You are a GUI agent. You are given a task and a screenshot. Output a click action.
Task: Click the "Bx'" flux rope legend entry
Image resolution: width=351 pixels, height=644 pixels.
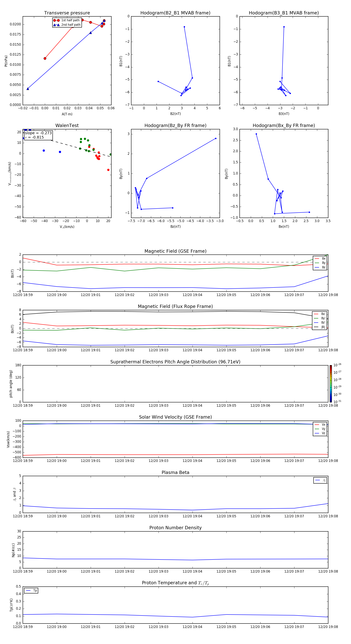coord(320,314)
